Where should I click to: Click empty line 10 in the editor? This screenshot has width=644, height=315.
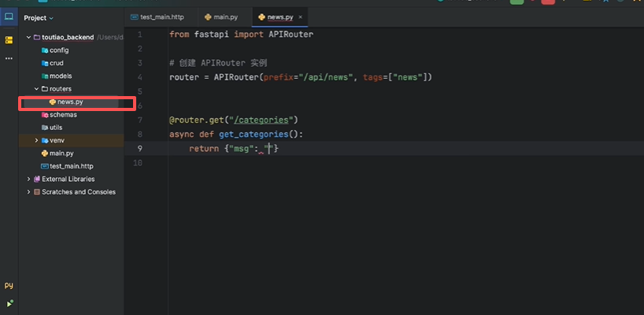pos(406,163)
